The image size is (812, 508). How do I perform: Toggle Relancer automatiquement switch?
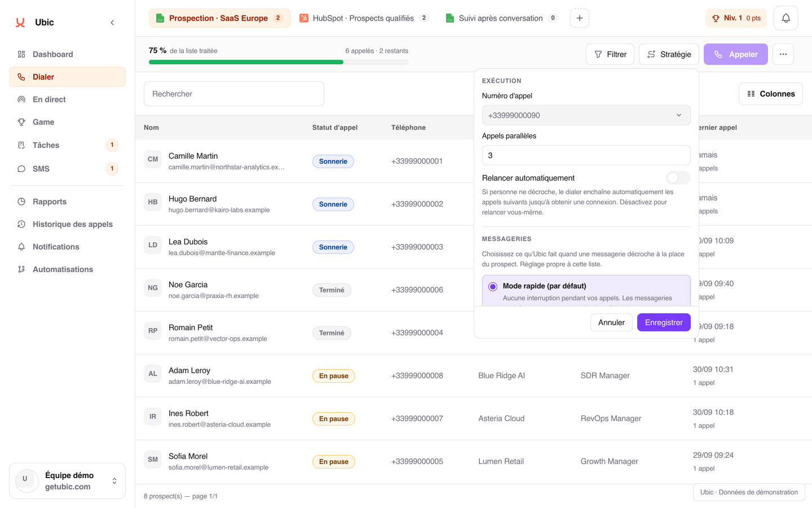click(x=678, y=178)
